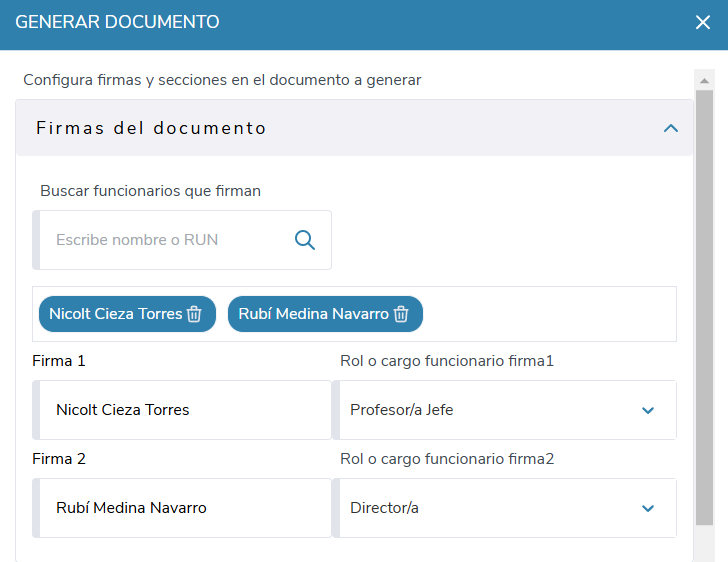Remove Rubí Medina Navarro with trash icon
Screen dimensions: 728x562
401,314
